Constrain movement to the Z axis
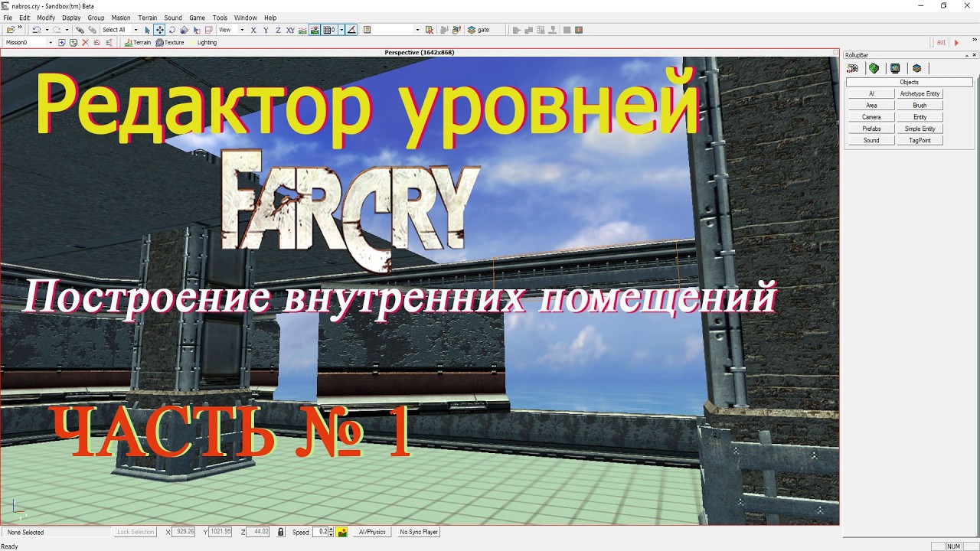The image size is (980, 551). (x=278, y=30)
